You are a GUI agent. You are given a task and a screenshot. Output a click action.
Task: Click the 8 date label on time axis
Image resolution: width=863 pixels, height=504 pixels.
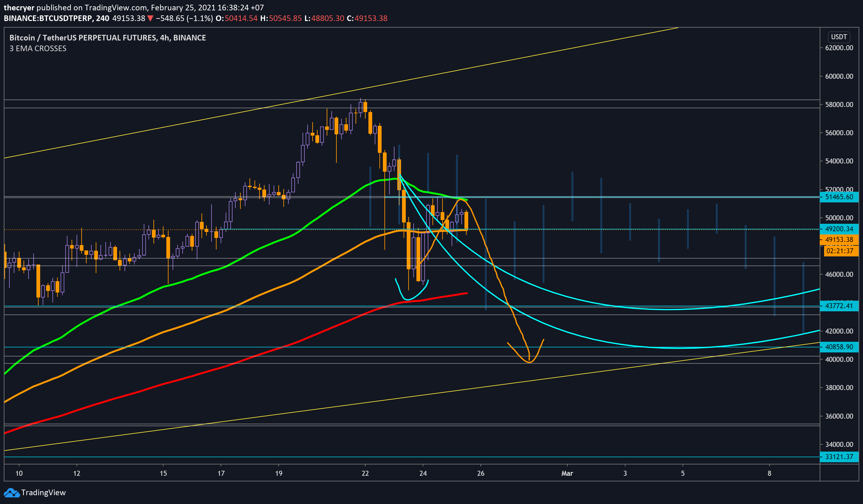pos(769,473)
